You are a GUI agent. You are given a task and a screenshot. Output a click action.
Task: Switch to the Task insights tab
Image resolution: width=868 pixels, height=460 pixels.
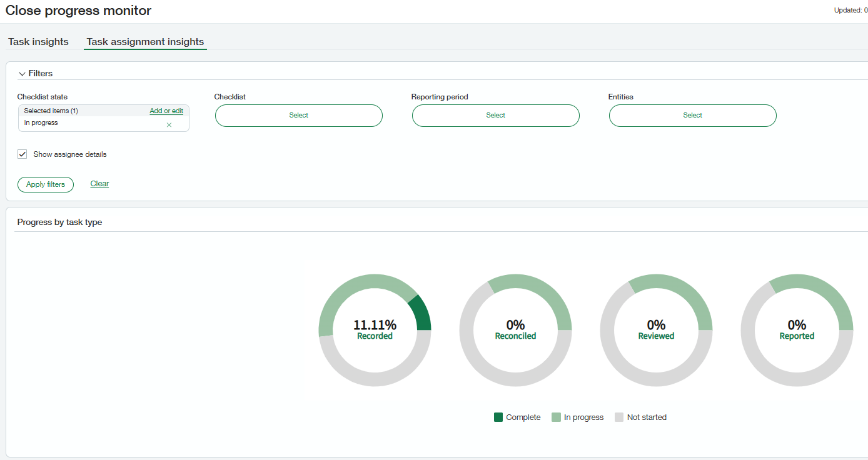click(38, 42)
